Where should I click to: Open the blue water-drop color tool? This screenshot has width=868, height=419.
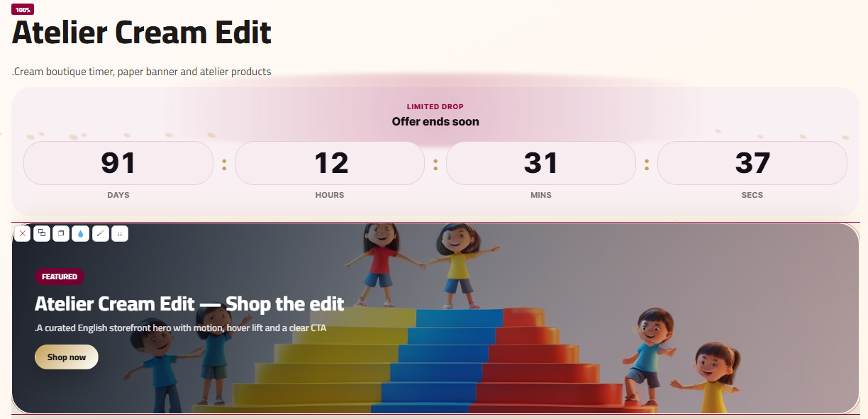(81, 233)
